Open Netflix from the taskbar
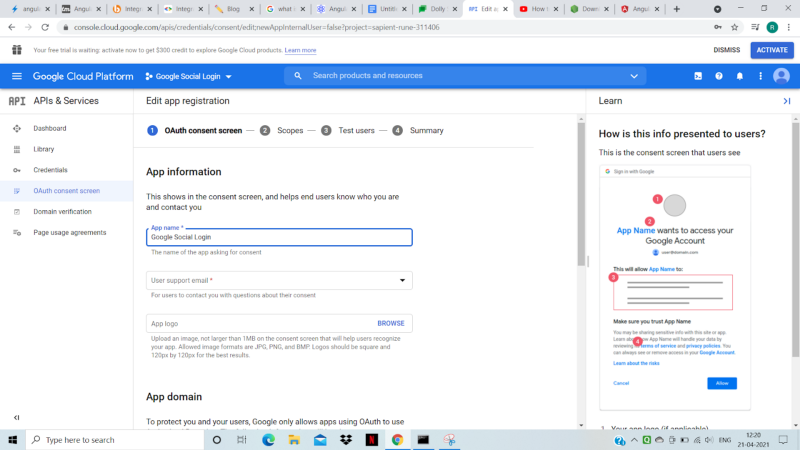The image size is (800, 450). (371, 440)
